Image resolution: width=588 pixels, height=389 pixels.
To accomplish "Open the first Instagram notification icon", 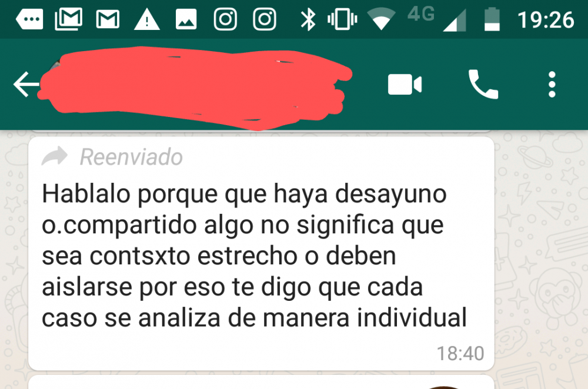I will pyautogui.click(x=225, y=19).
